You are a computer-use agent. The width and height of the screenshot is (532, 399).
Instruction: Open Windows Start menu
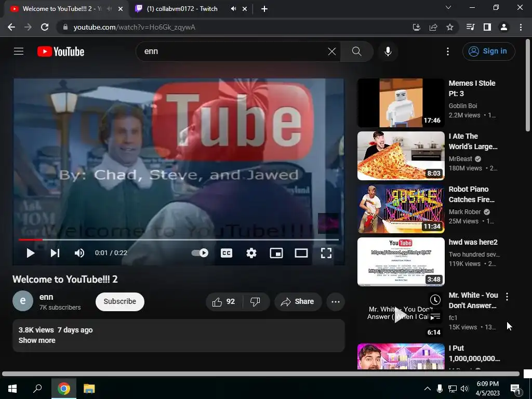pyautogui.click(x=12, y=389)
